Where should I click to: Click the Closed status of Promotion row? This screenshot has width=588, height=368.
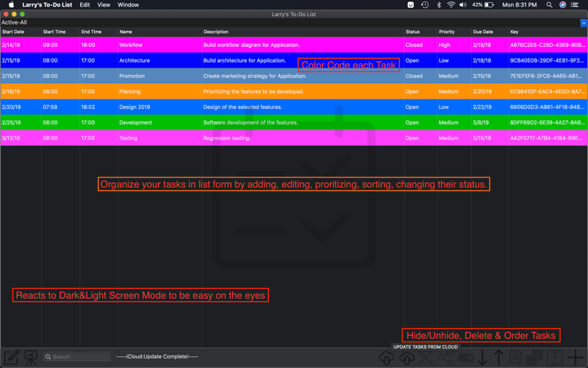(x=414, y=76)
